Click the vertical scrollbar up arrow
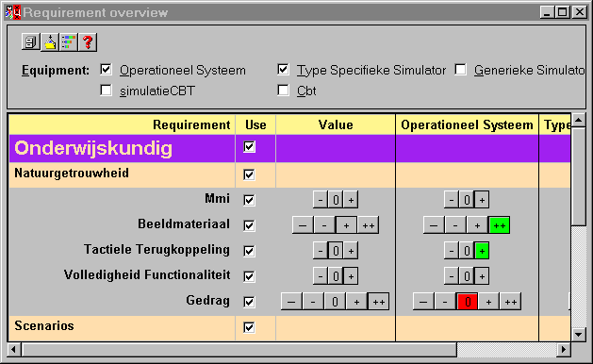This screenshot has height=364, width=593. point(579,121)
